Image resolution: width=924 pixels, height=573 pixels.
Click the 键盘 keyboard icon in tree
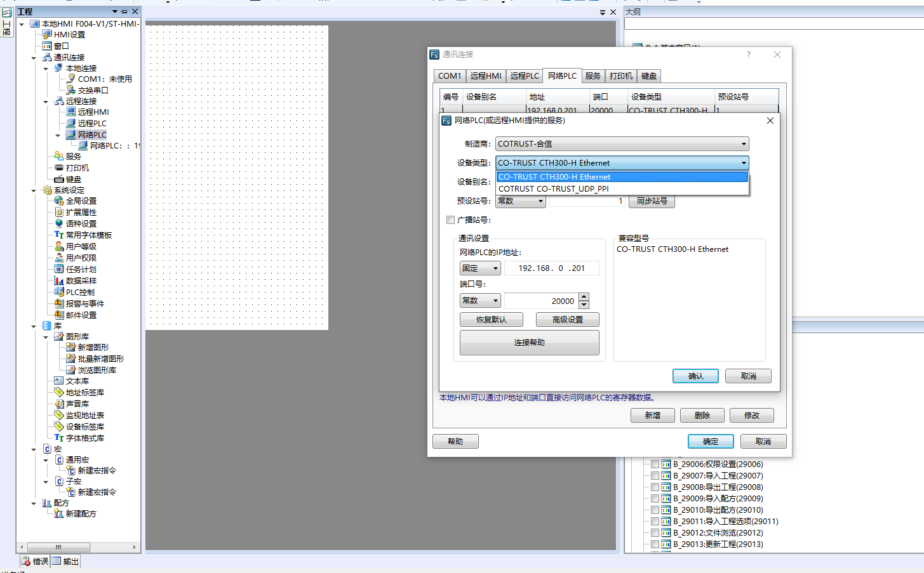(59, 179)
